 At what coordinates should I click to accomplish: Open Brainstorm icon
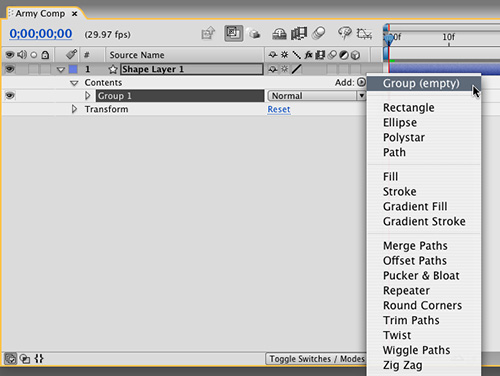click(345, 33)
